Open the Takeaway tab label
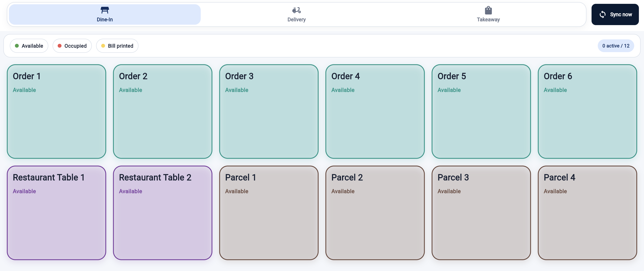644x271 pixels. [x=488, y=20]
